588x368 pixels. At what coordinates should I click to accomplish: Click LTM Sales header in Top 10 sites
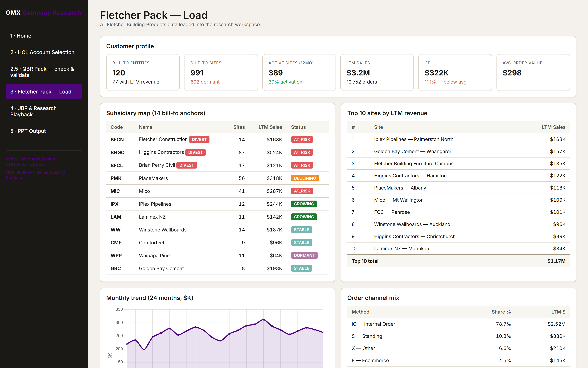(553, 127)
